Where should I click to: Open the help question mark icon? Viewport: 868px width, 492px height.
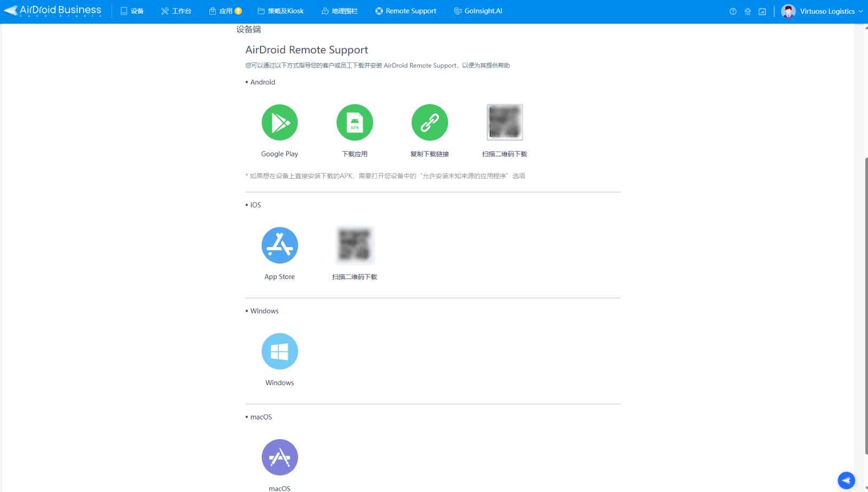[x=733, y=11]
